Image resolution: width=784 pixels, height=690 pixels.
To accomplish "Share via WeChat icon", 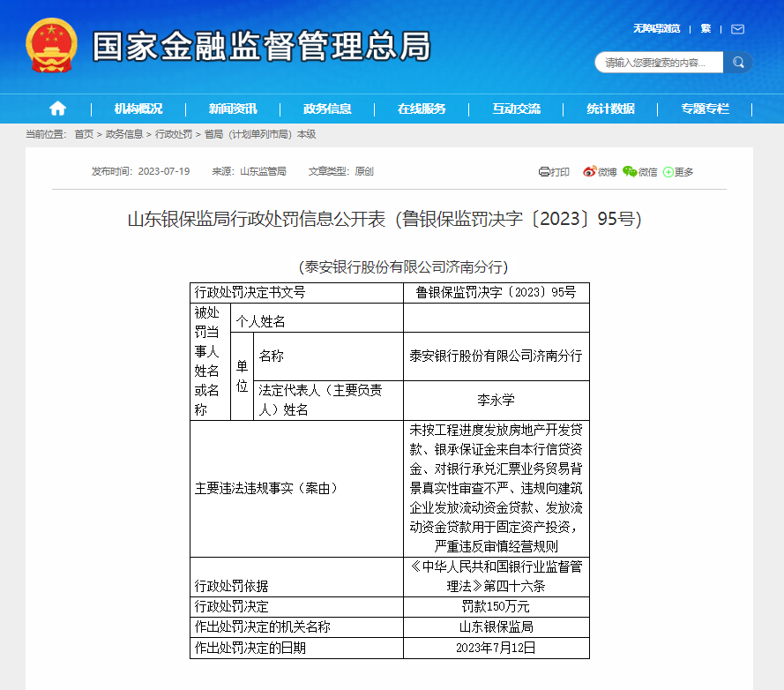I will [630, 172].
